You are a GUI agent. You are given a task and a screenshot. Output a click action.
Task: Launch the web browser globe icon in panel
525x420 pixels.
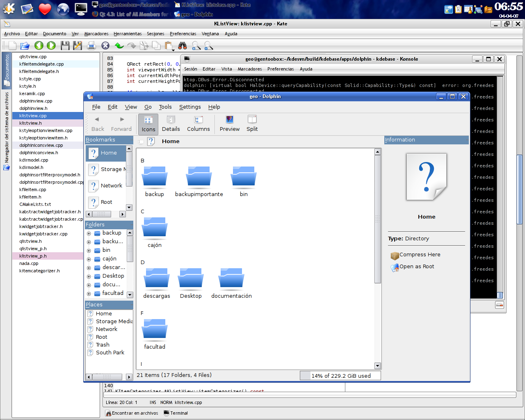click(x=63, y=9)
